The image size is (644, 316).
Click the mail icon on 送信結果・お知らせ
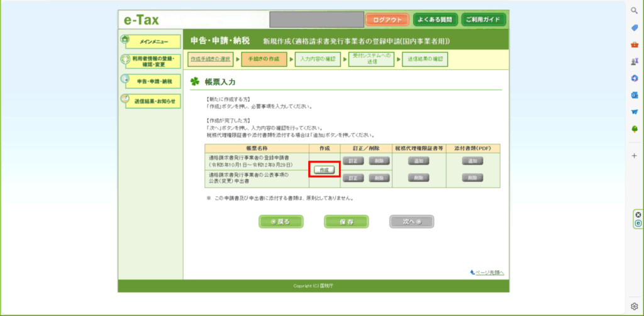125,99
